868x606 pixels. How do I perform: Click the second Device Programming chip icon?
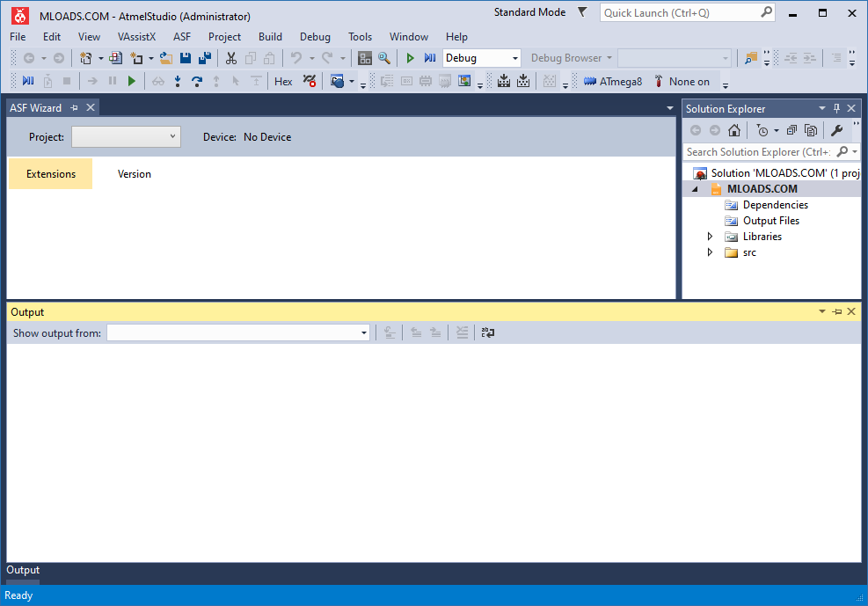[523, 81]
